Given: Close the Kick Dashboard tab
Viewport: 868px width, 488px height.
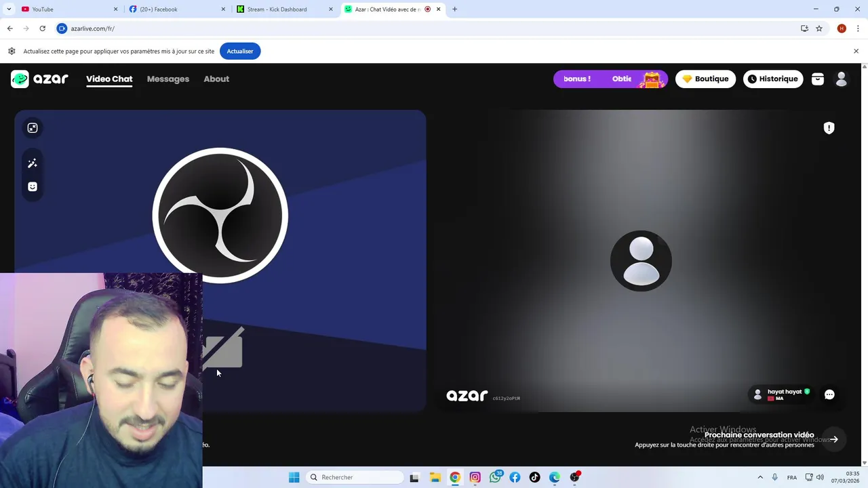Looking at the screenshot, I should pyautogui.click(x=331, y=9).
